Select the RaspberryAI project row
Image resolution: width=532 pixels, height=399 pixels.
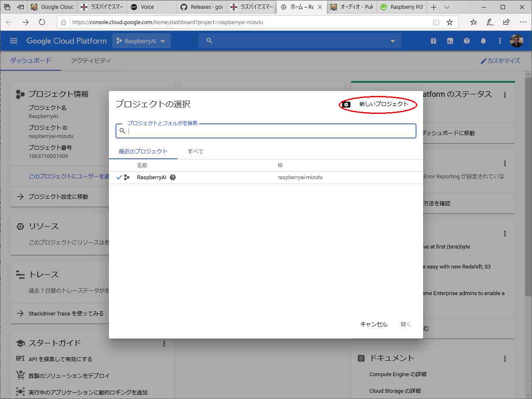click(266, 177)
